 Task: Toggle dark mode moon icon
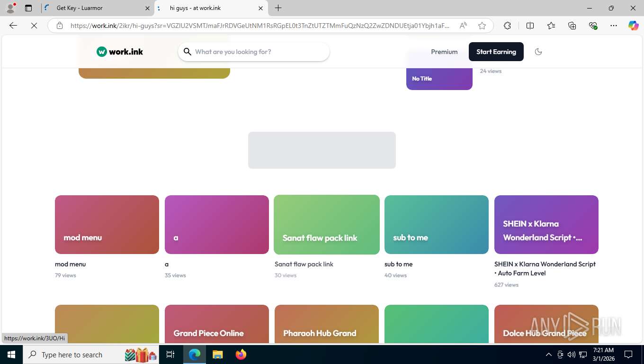coord(538,52)
